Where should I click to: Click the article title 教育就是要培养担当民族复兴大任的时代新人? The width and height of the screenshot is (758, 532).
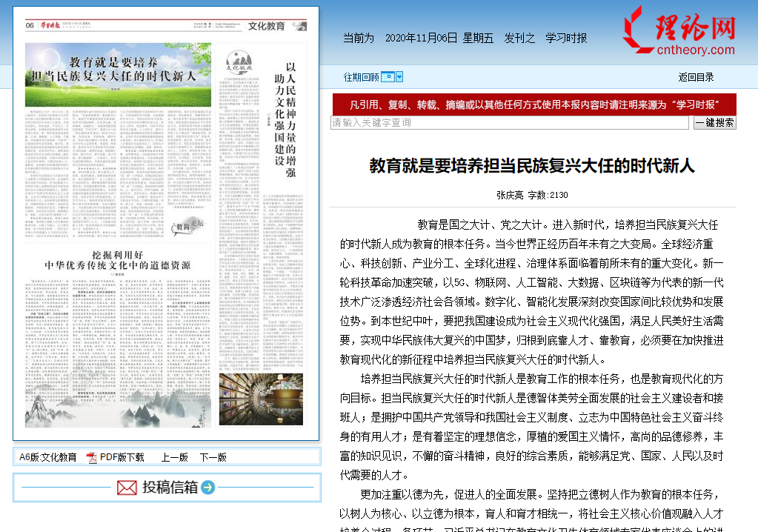[x=532, y=166]
